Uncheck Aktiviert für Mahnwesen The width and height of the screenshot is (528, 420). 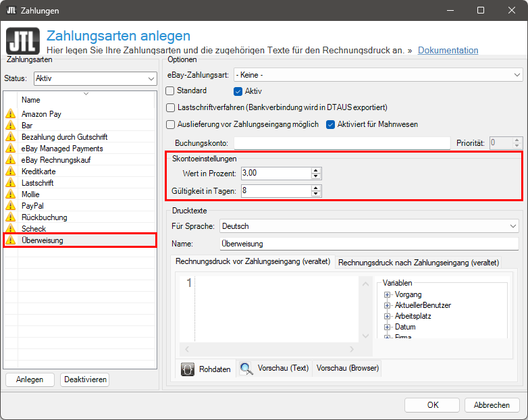[x=331, y=124]
